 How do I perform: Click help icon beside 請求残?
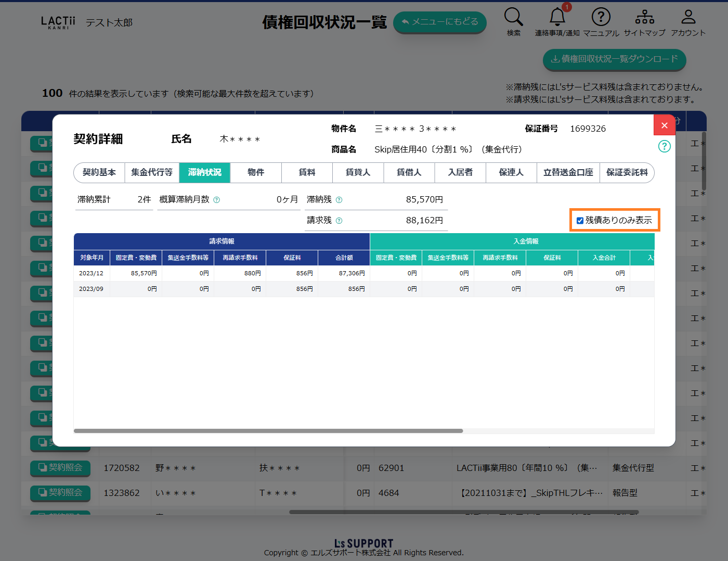(x=339, y=221)
